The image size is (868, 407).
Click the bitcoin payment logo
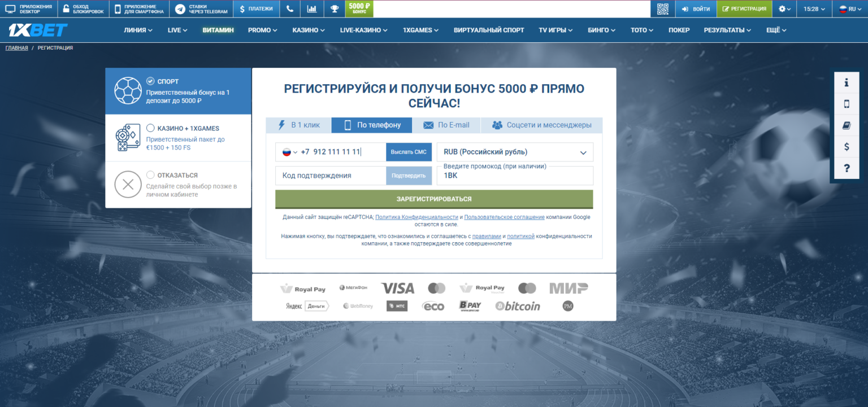point(518,306)
